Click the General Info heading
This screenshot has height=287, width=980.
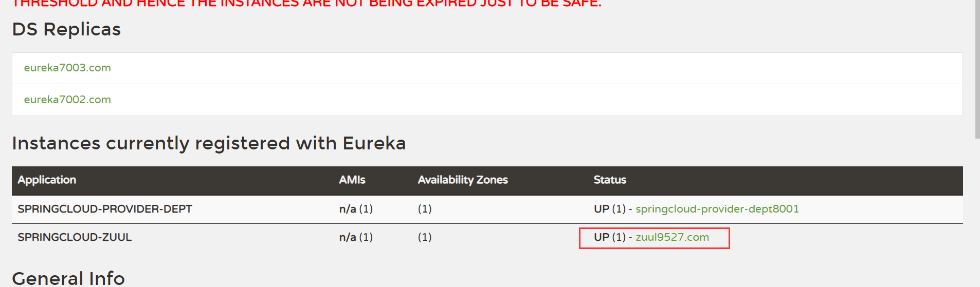pos(68,279)
